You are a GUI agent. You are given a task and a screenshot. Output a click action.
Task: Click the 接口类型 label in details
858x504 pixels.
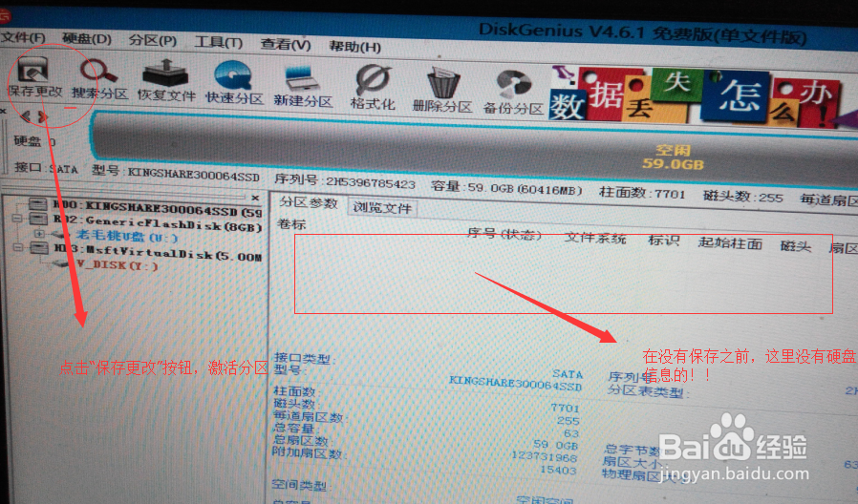click(304, 359)
